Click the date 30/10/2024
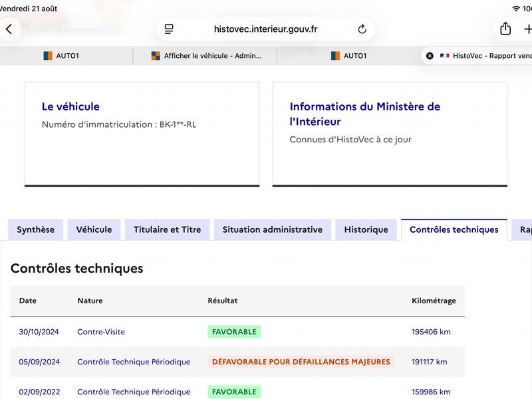This screenshot has height=399, width=532. (39, 332)
